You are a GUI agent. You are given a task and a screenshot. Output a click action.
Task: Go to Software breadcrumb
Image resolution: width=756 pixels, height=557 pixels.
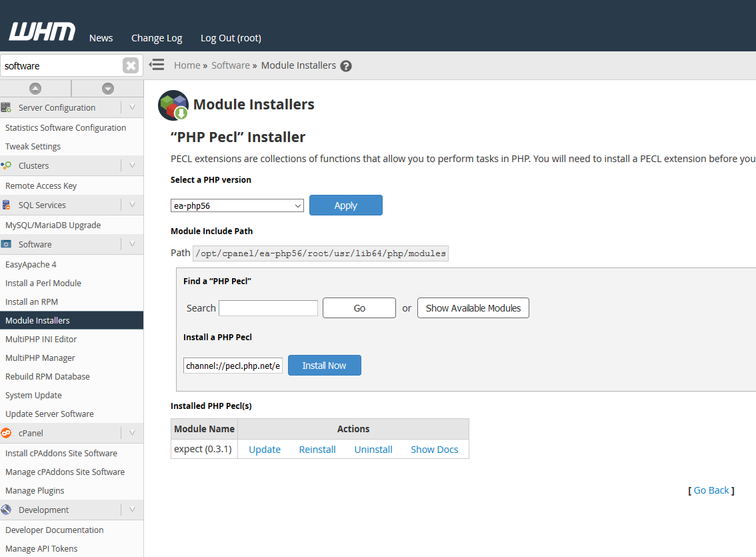(x=231, y=65)
